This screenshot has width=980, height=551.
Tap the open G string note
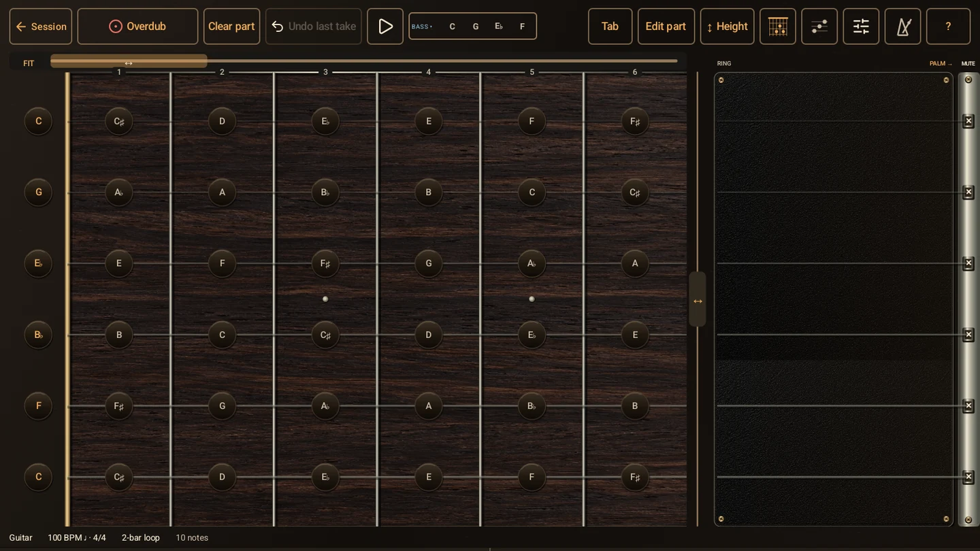(38, 193)
